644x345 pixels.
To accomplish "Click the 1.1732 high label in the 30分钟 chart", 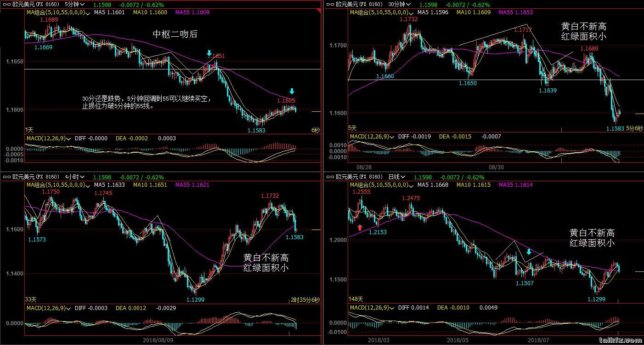I will click(x=408, y=19).
